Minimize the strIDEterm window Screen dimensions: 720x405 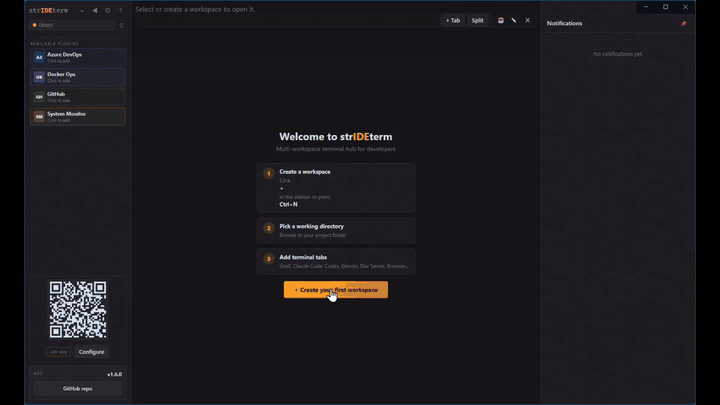coord(646,7)
